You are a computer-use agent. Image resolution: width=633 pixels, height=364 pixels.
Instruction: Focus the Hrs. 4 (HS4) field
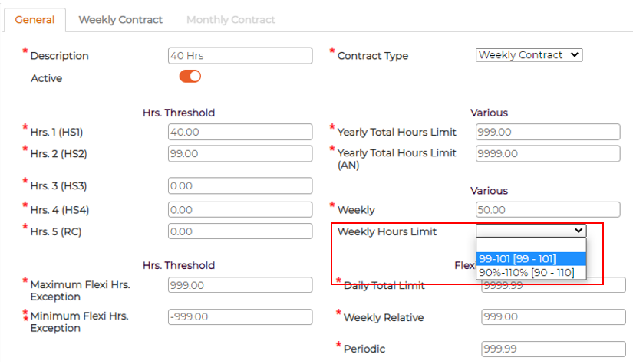(x=240, y=209)
